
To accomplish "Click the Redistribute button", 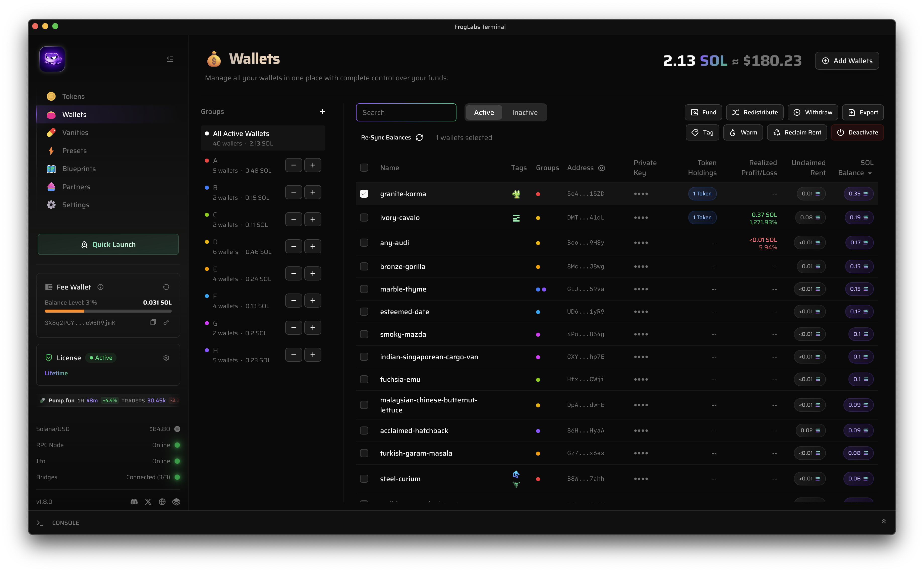I will 755,112.
